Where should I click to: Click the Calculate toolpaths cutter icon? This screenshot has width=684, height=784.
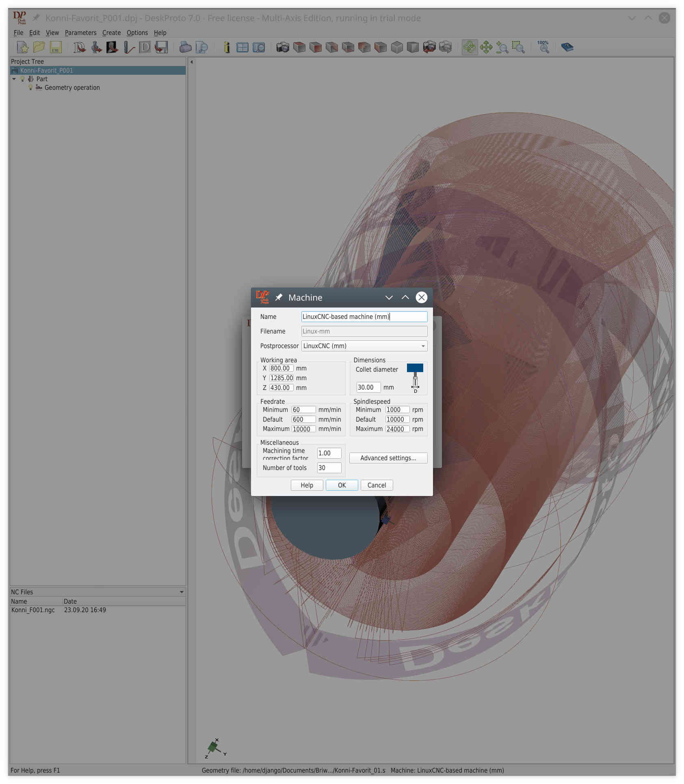pos(129,47)
